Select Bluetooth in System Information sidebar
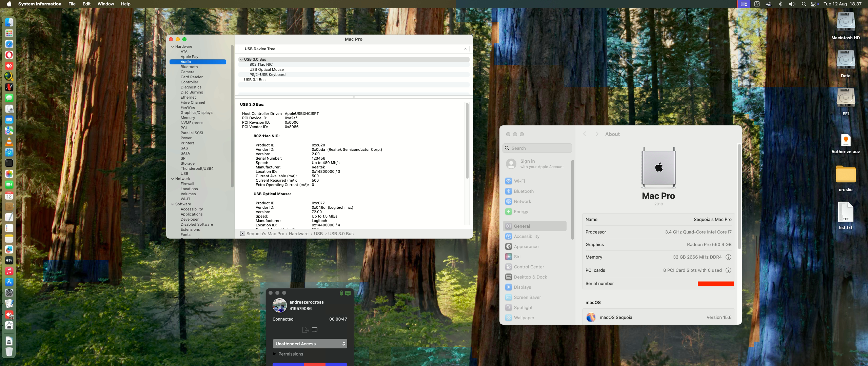The height and width of the screenshot is (366, 868). point(189,67)
